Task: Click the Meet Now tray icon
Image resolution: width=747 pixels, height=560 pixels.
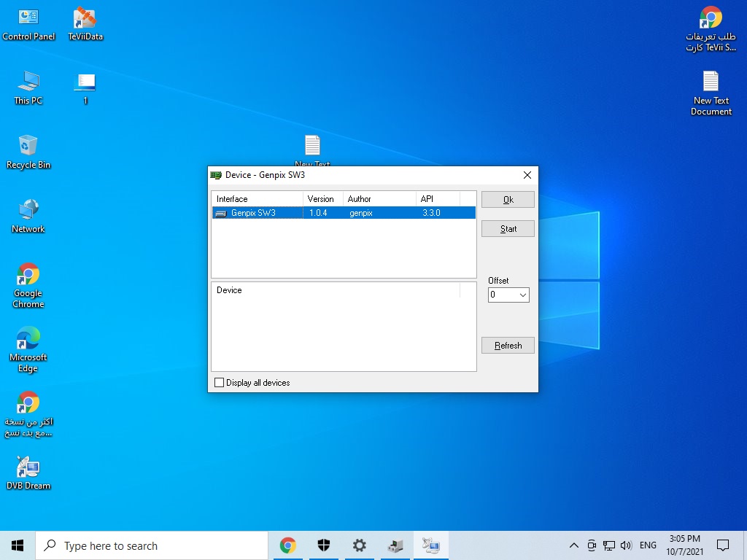Action: (592, 545)
